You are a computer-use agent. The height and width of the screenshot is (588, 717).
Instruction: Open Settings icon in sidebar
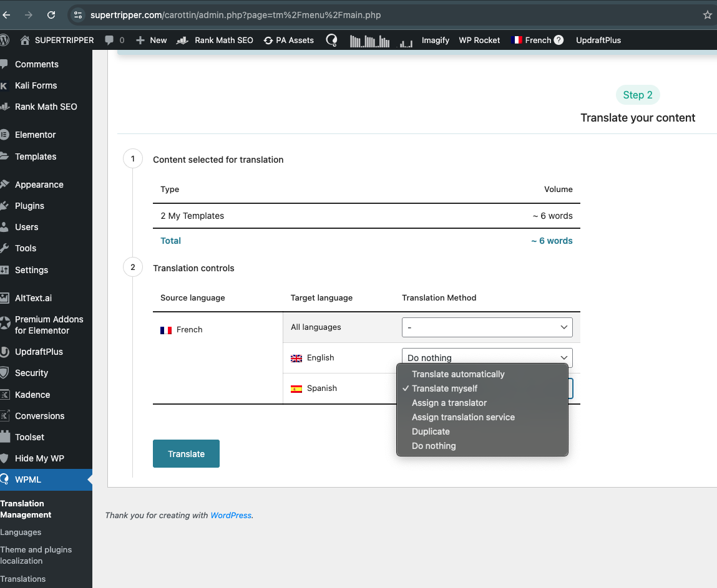click(x=4, y=270)
